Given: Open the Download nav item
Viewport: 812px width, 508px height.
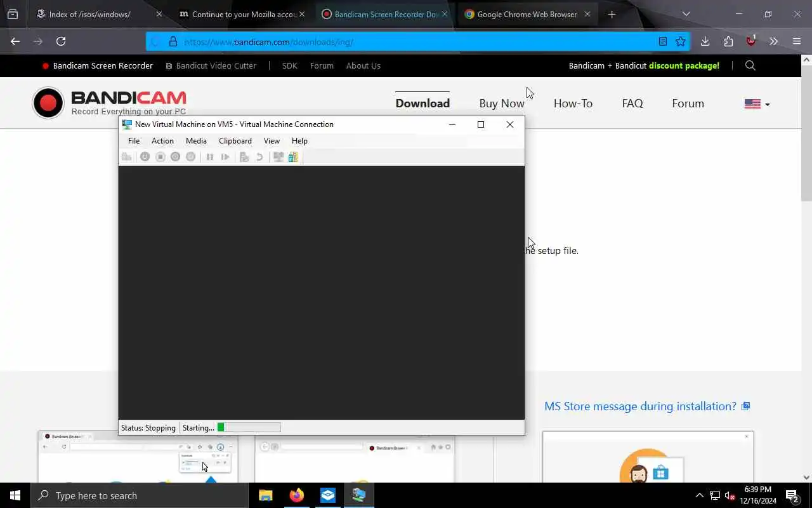Looking at the screenshot, I should [x=422, y=104].
